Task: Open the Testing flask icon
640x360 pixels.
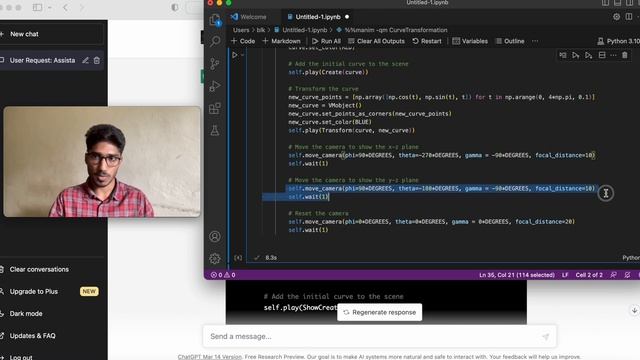Action: click(215, 131)
